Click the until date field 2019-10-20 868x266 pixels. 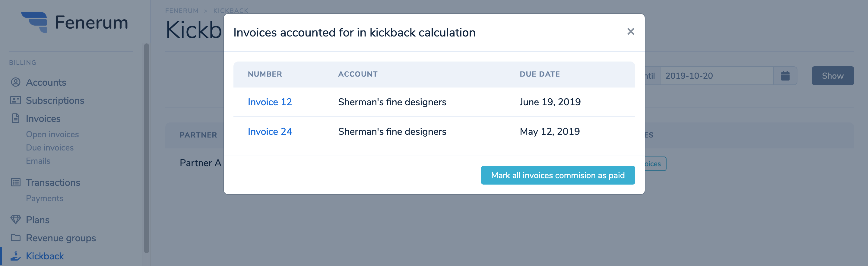point(716,76)
